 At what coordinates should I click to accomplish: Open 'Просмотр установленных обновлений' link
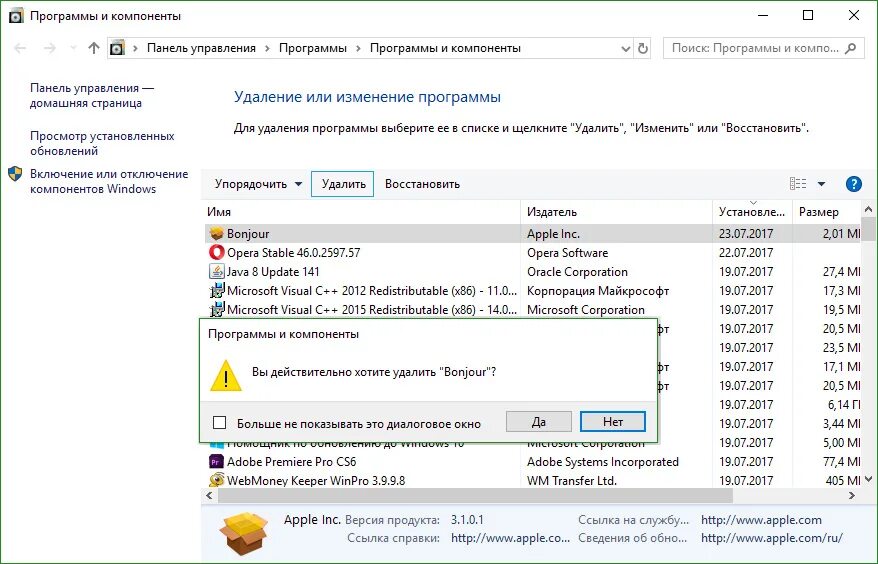point(102,143)
